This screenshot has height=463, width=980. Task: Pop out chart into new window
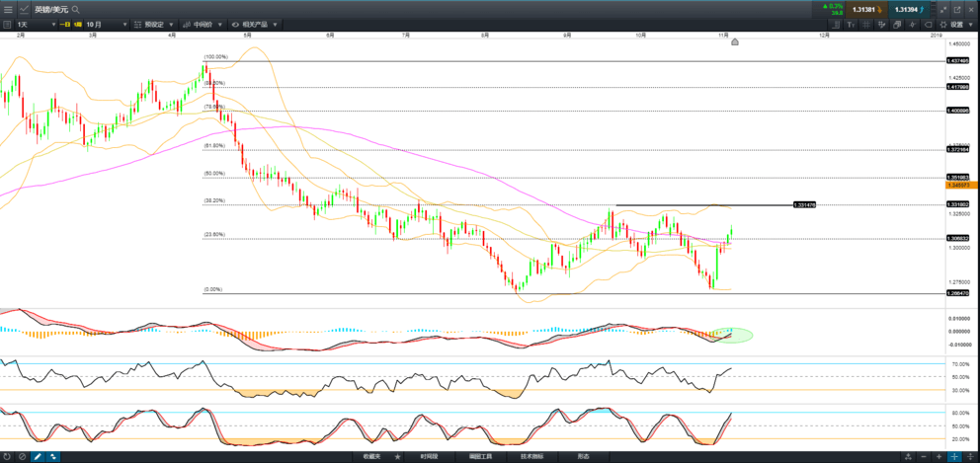(957, 10)
